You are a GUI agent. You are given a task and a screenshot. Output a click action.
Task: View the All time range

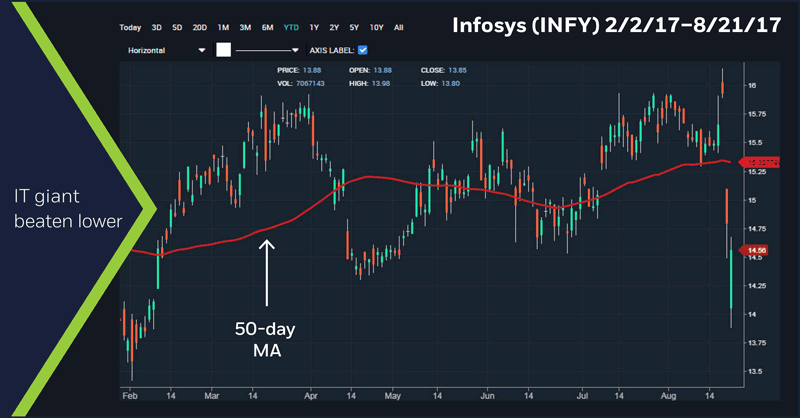399,28
